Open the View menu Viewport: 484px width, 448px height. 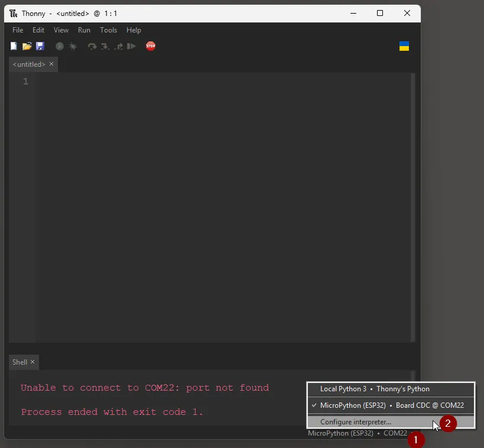61,30
